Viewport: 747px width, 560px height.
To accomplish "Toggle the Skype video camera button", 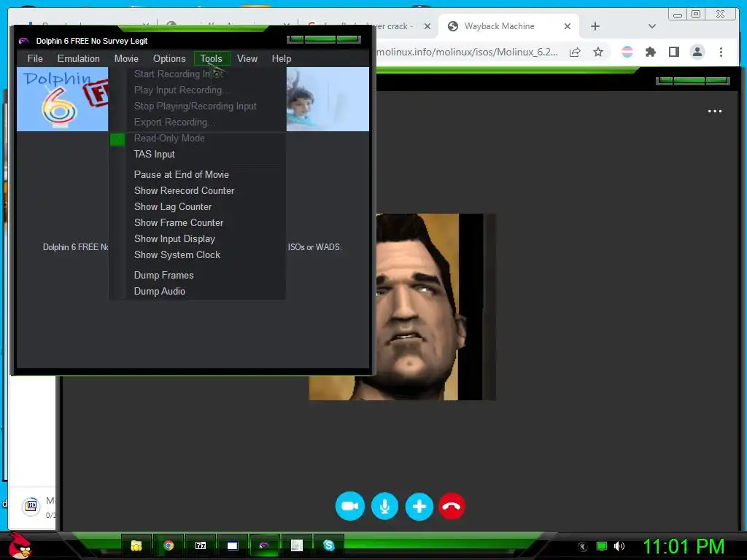I will [x=350, y=506].
